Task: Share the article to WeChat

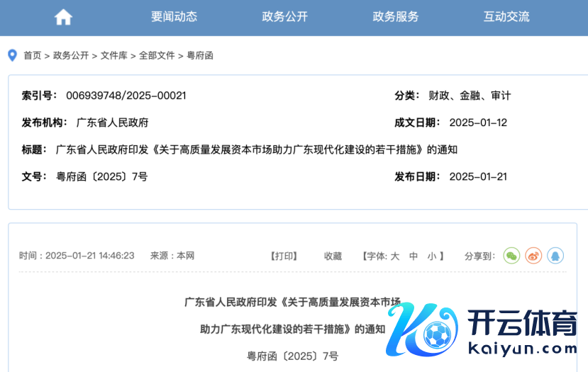Action: pos(511,256)
